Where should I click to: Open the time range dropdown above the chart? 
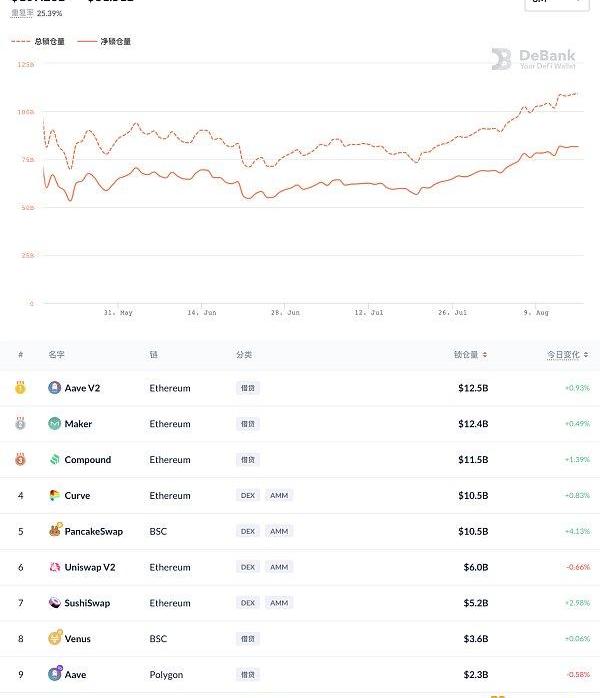tap(550, 3)
